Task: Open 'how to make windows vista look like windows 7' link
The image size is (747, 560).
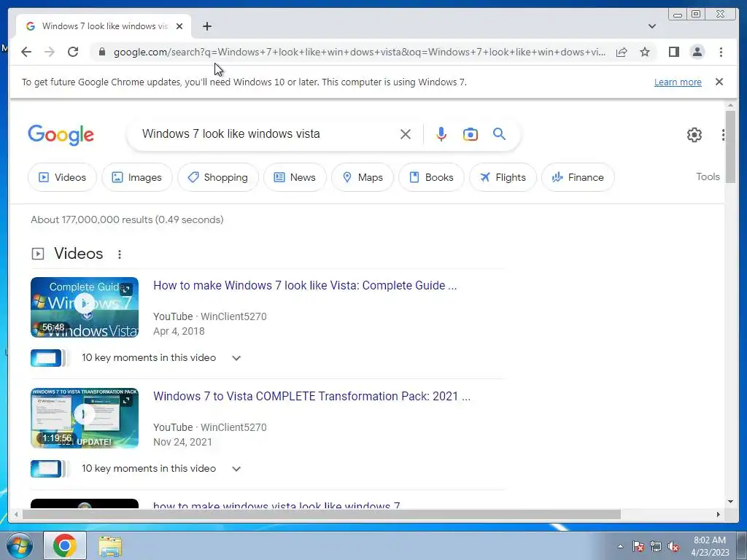Action: click(x=276, y=505)
